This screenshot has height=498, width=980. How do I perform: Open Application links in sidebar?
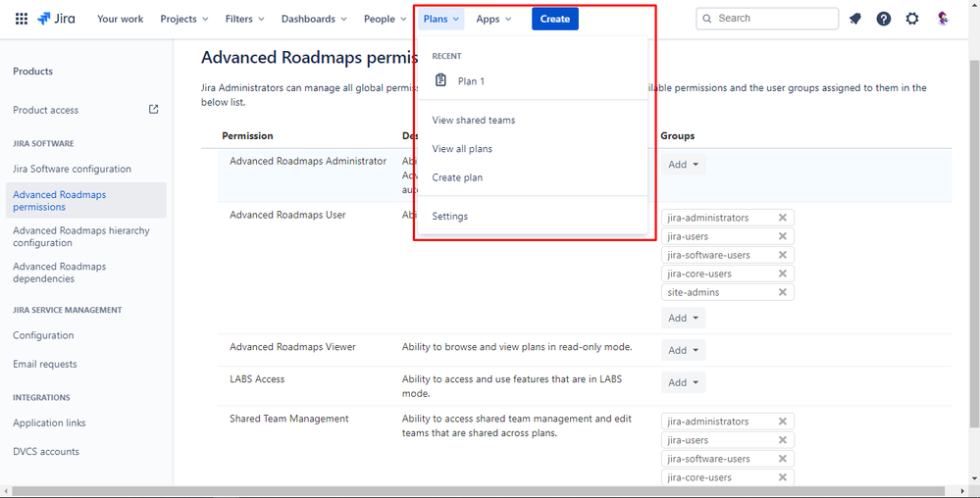(x=49, y=423)
